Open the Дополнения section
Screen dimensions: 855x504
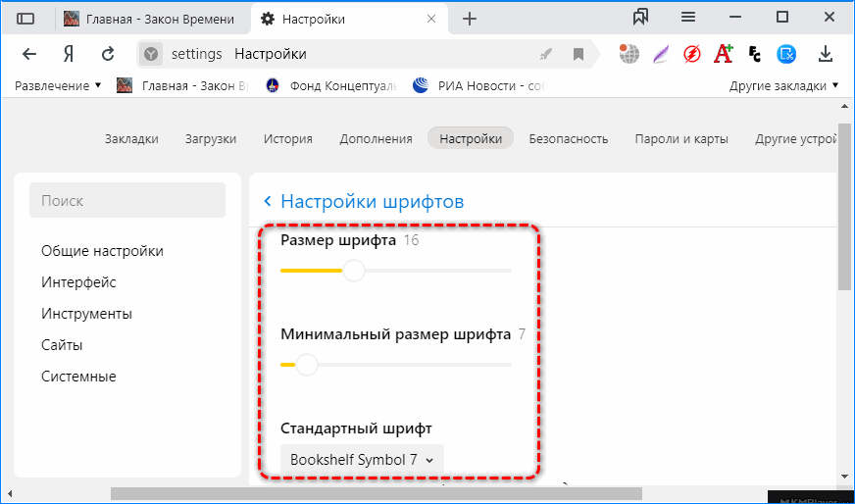coord(376,138)
